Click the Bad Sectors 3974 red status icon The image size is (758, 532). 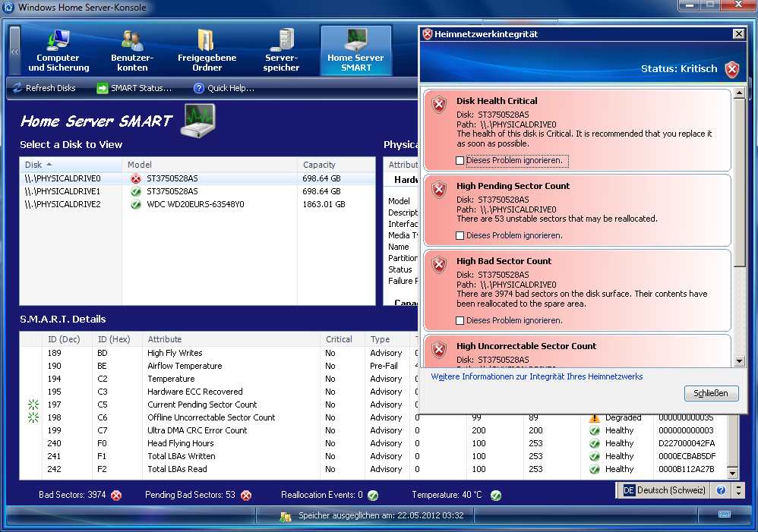[116, 496]
